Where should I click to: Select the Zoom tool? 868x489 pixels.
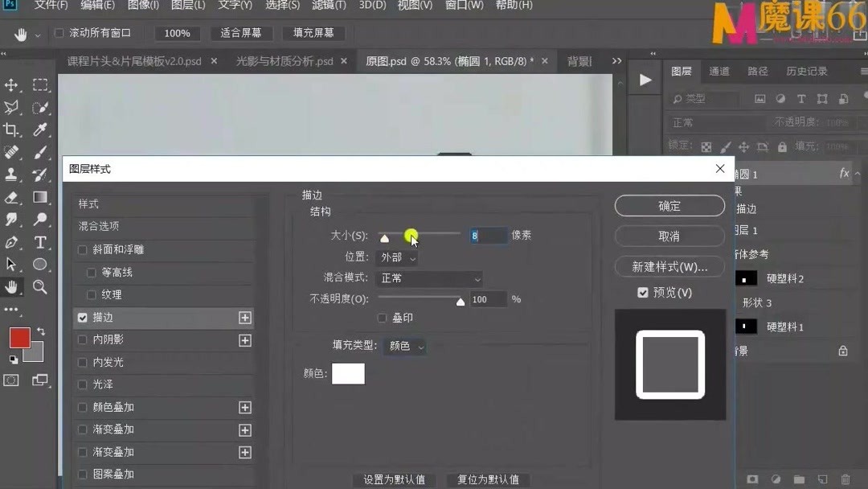tap(40, 287)
